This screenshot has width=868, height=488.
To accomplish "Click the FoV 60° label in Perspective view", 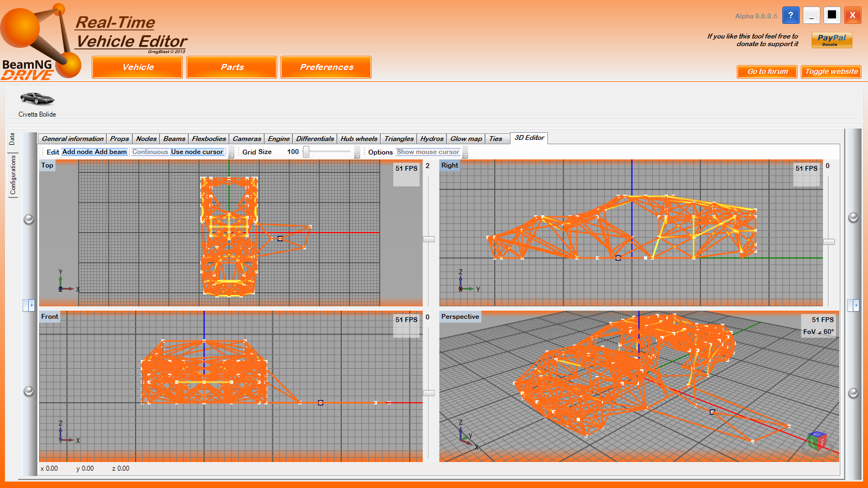I will tap(819, 332).
